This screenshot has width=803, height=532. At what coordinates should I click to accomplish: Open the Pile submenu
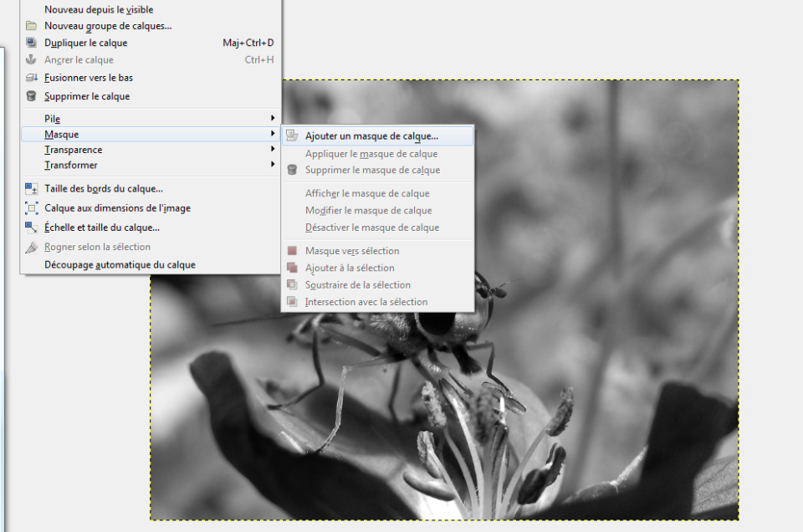[150, 119]
